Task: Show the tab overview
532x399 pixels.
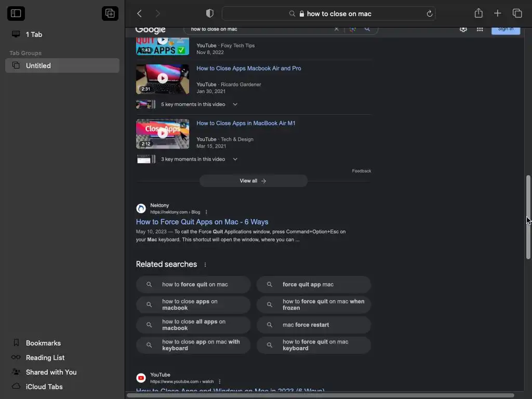Action: tap(517, 13)
